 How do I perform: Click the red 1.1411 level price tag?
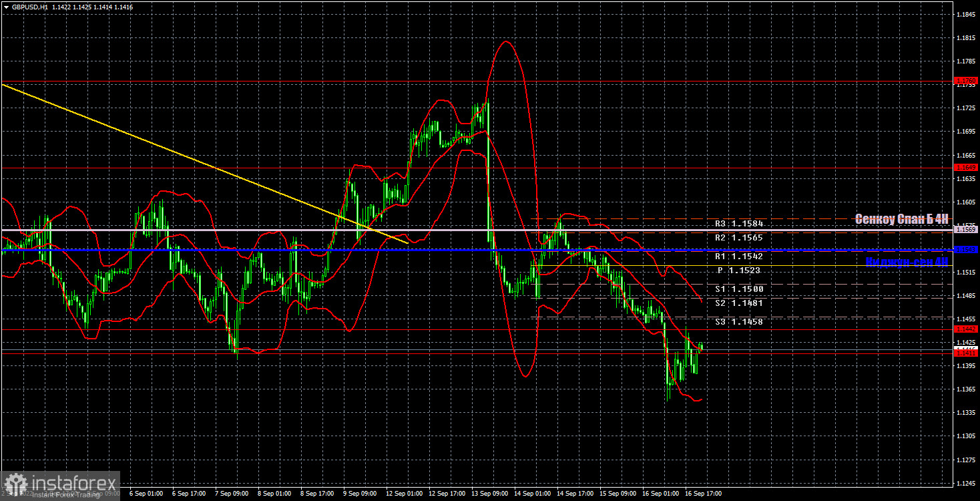(966, 353)
